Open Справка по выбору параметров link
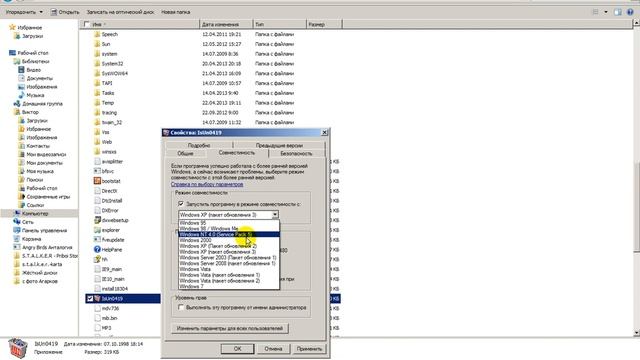The height and width of the screenshot is (360, 640). click(207, 184)
